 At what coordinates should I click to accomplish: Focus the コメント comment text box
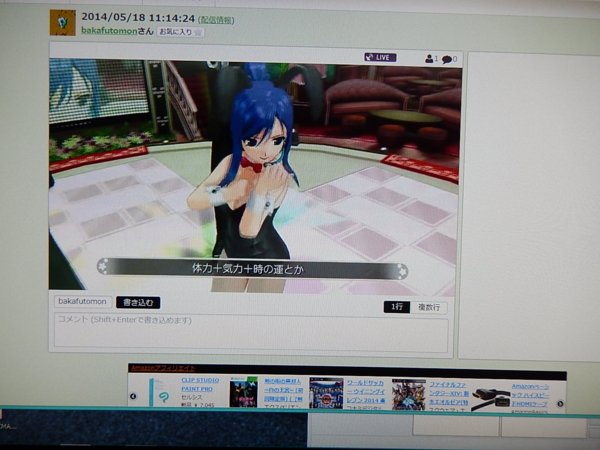251,333
